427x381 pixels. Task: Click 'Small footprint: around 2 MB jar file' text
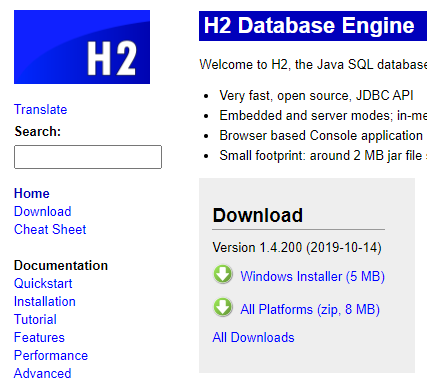(x=321, y=156)
